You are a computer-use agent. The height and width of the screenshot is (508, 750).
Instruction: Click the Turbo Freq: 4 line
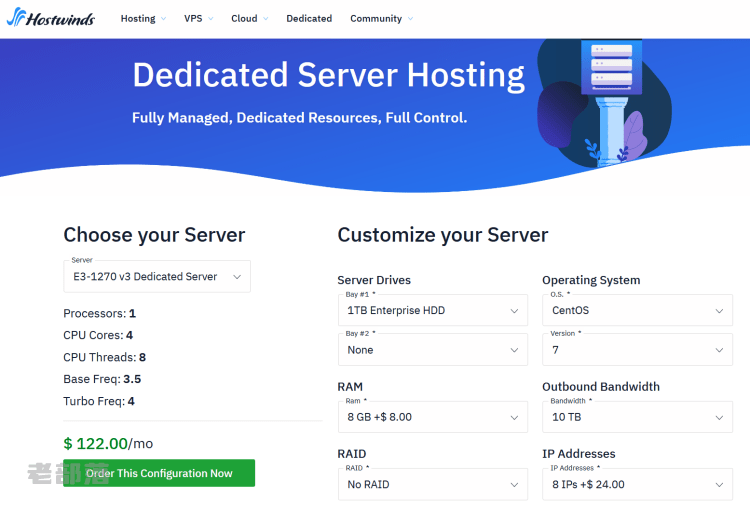coord(99,401)
